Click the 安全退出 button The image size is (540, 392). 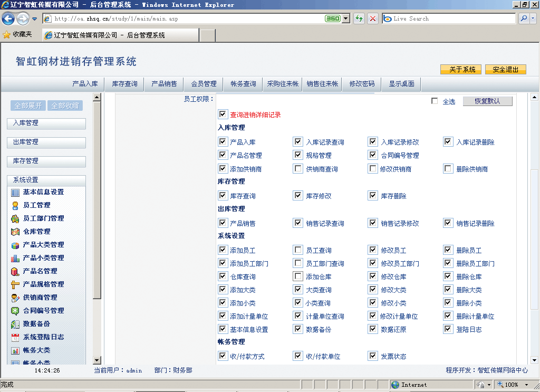pyautogui.click(x=505, y=70)
